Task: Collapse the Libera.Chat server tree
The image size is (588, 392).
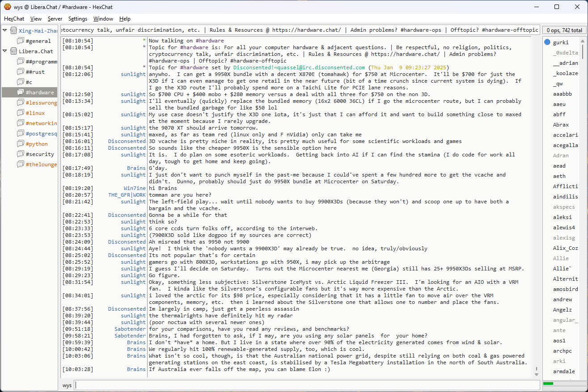Action: (5, 51)
